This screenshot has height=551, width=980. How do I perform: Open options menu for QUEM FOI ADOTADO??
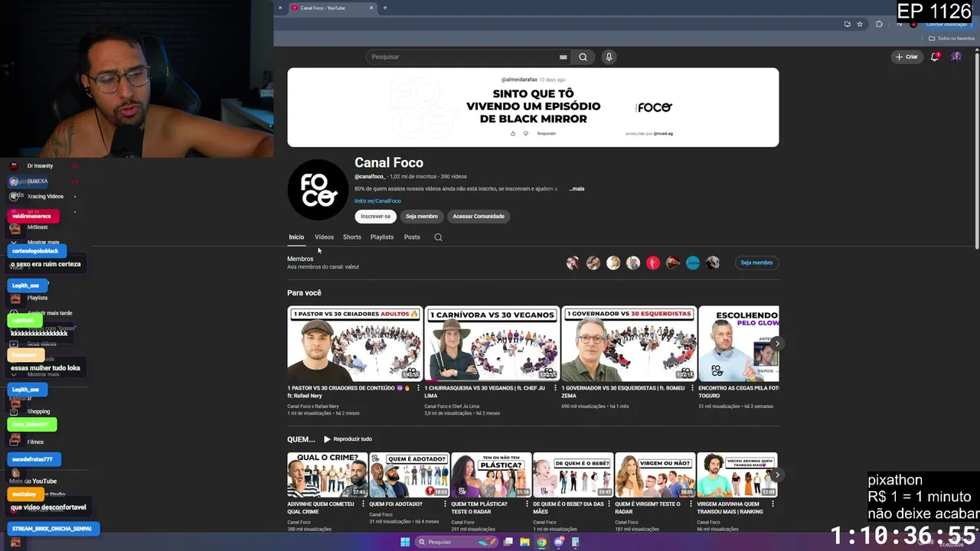click(445, 505)
